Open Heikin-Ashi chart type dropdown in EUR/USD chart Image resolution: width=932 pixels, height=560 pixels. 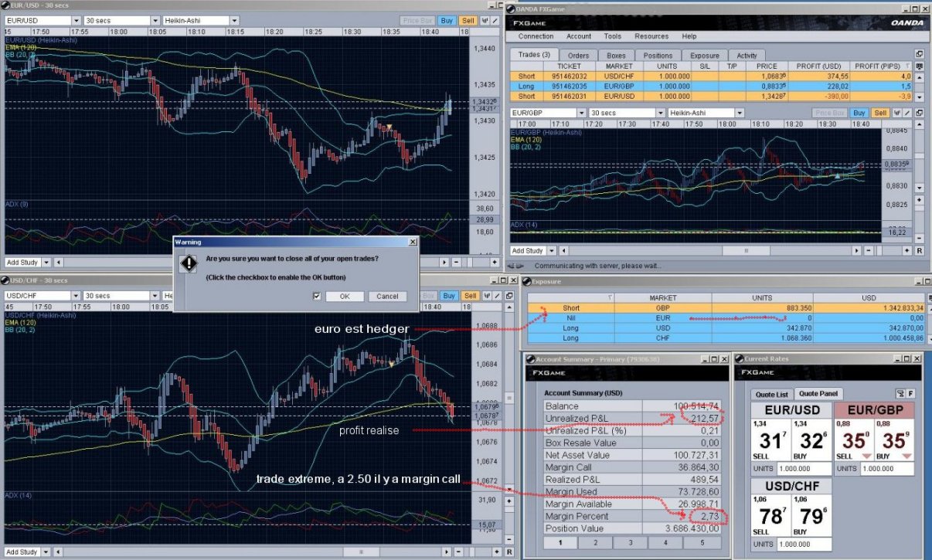[x=233, y=21]
